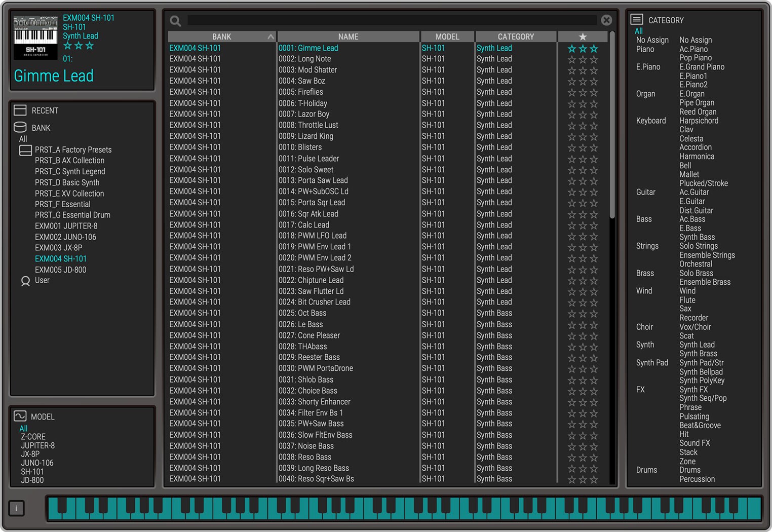Select EXM005 JD-800 bank
This screenshot has width=772, height=532.
click(60, 270)
